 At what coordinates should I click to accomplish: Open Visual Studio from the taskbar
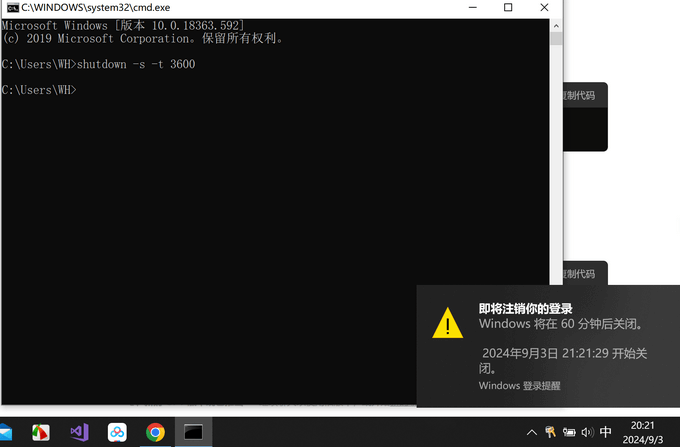point(79,432)
